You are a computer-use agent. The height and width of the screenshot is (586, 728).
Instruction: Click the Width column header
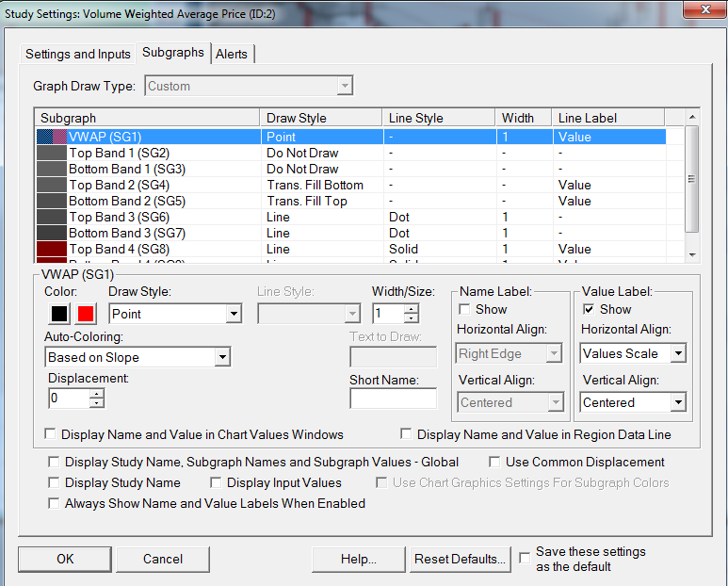pyautogui.click(x=524, y=118)
